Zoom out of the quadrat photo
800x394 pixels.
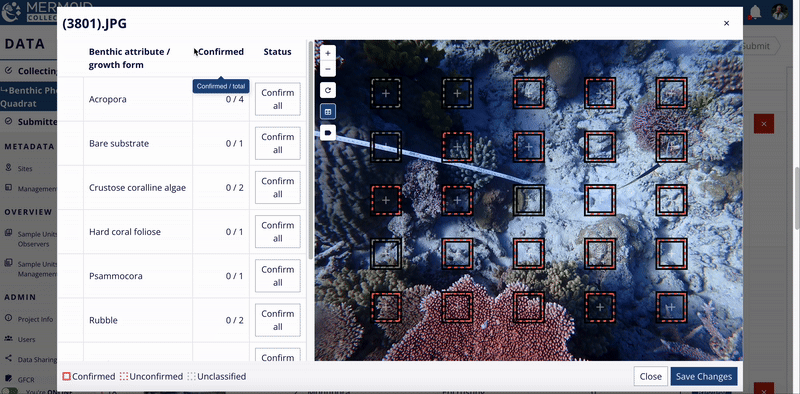(x=328, y=68)
